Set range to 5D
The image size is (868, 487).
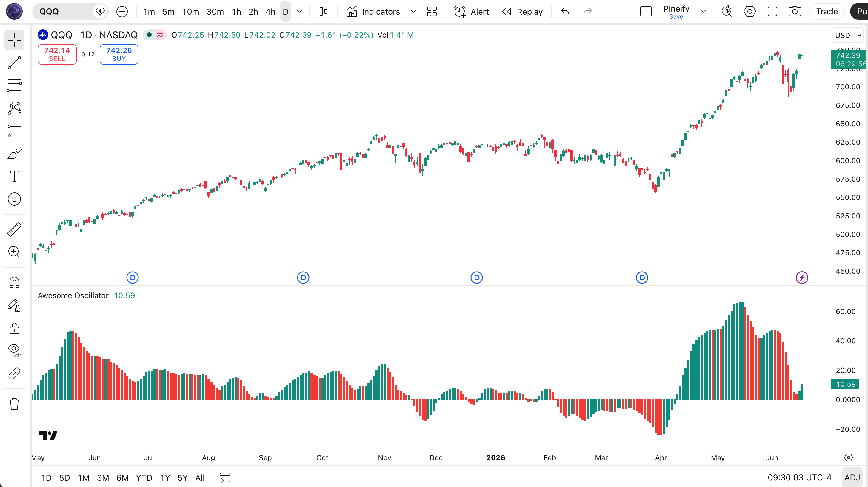point(64,478)
